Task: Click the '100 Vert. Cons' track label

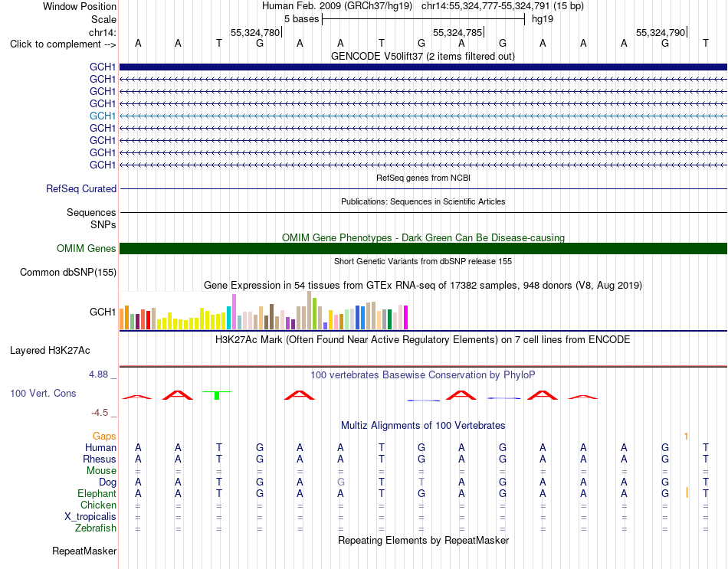Action: pos(43,393)
